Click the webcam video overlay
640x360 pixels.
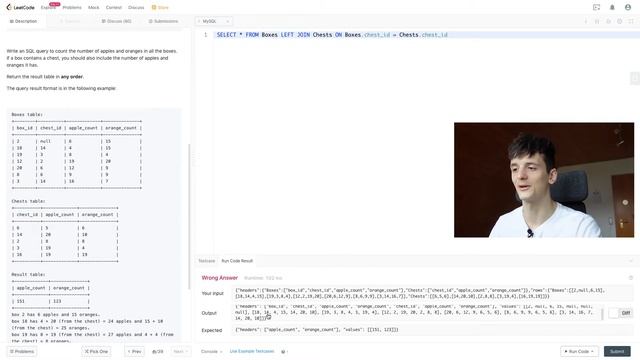(x=544, y=180)
